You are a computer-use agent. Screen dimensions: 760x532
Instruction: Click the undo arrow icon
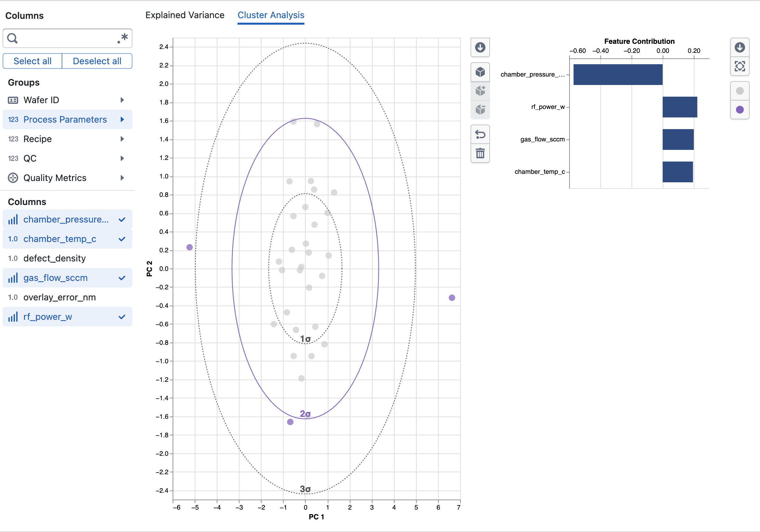coord(480,134)
